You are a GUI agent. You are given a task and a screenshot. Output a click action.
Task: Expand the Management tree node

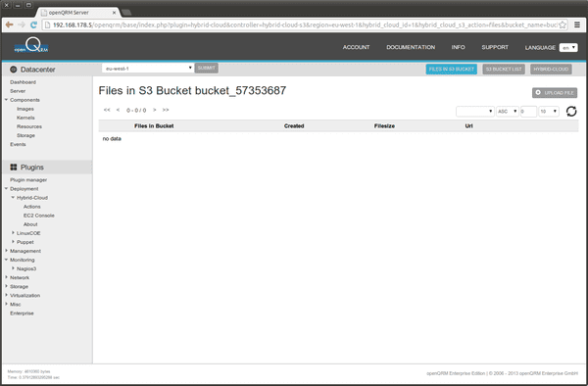coord(7,251)
